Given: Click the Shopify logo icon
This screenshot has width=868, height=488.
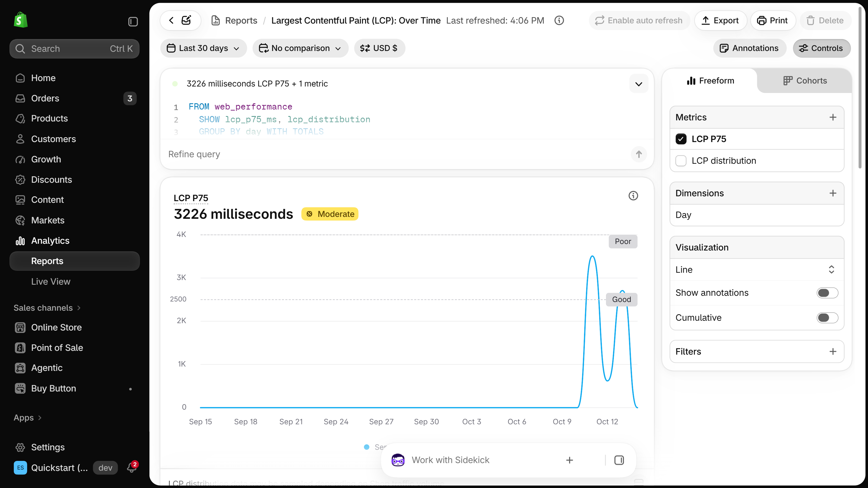Looking at the screenshot, I should [x=21, y=20].
